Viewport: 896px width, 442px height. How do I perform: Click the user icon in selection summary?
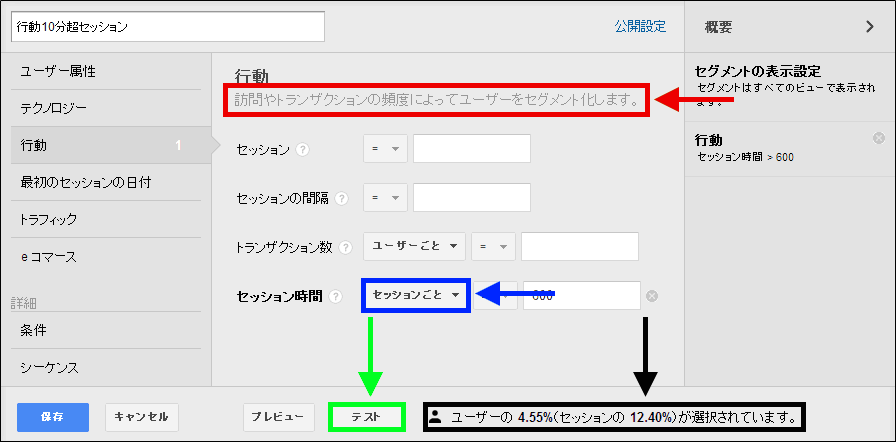[x=435, y=416]
